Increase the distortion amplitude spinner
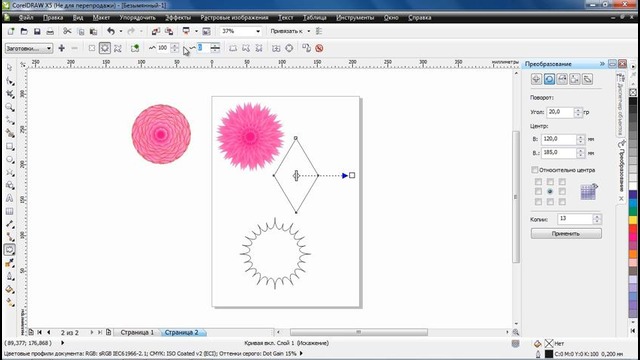This screenshot has height=360, width=640. [174, 46]
